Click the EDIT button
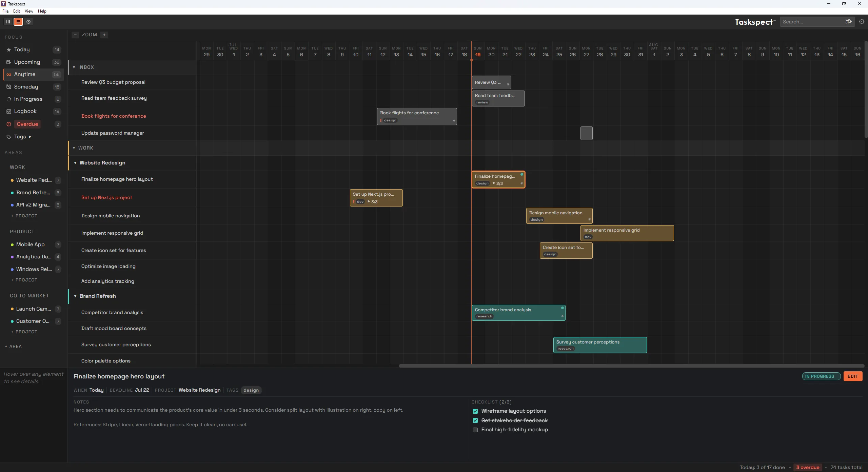Screen dimensions: 868x472 coord(853,376)
